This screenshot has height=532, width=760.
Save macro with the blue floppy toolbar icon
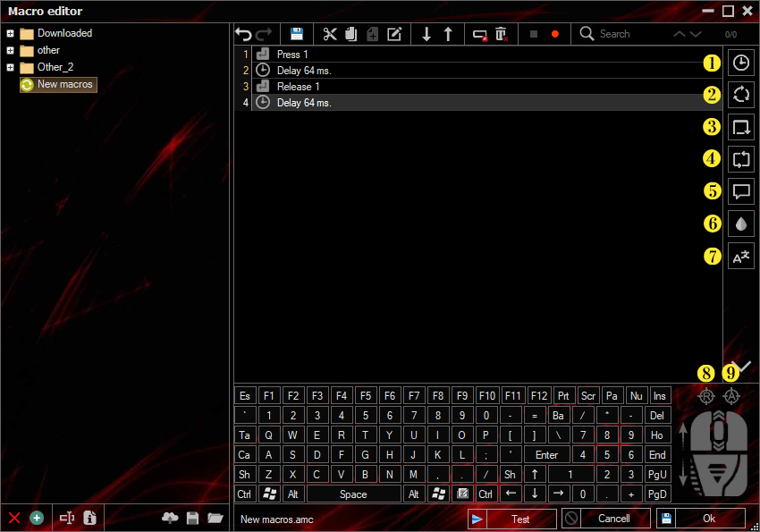tap(297, 34)
